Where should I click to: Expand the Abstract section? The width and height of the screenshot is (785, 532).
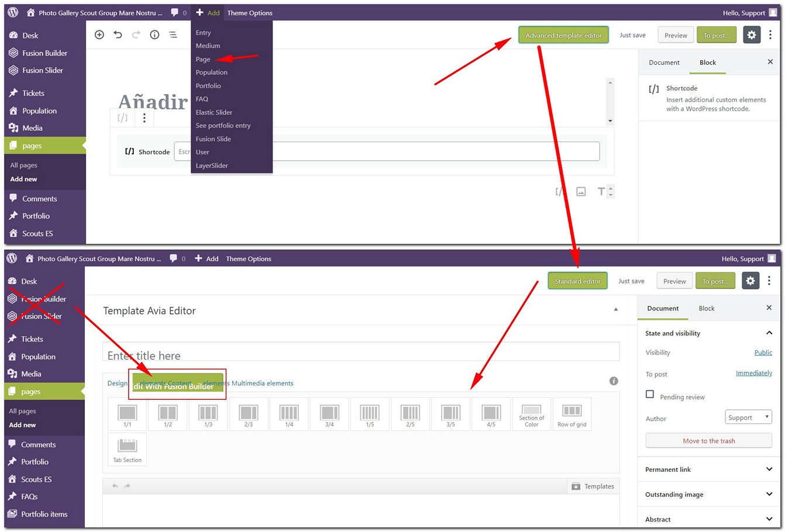[x=769, y=519]
